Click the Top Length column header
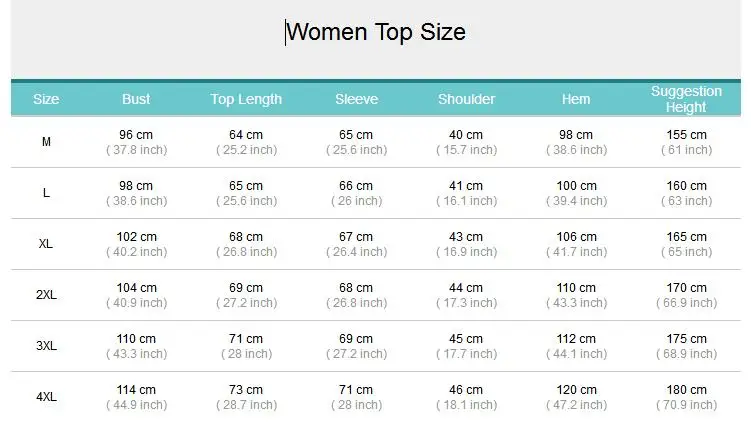Screen dimensions: 751x432 [x=246, y=99]
